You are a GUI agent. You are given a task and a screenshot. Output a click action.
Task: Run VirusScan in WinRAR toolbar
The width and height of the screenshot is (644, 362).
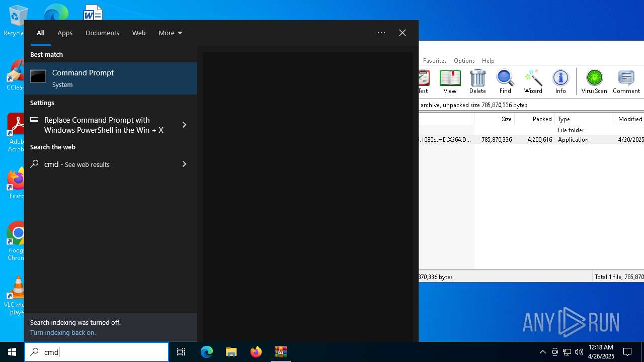click(594, 82)
